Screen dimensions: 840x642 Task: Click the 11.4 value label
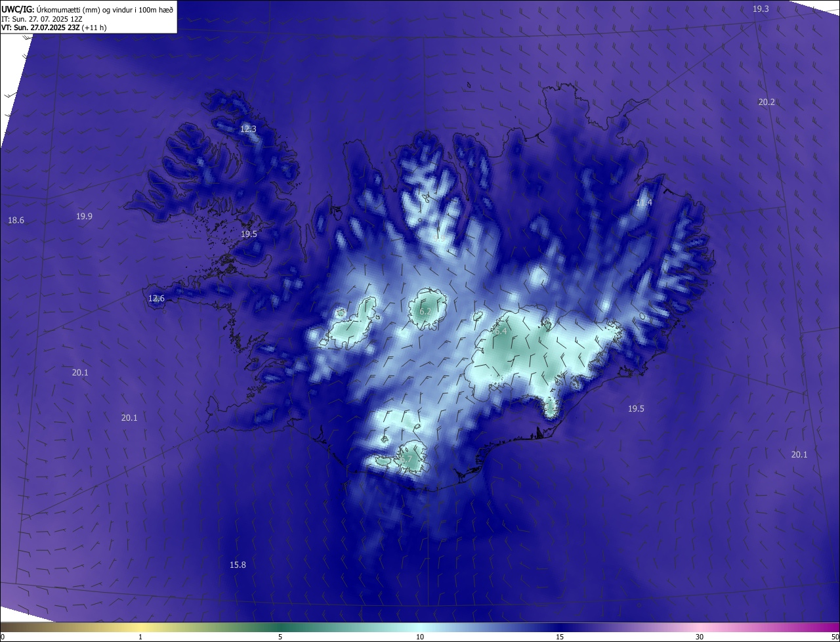click(644, 202)
